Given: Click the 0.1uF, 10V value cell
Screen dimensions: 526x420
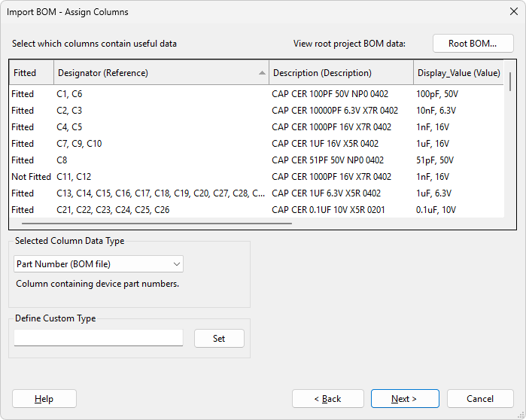Looking at the screenshot, I should [436, 210].
